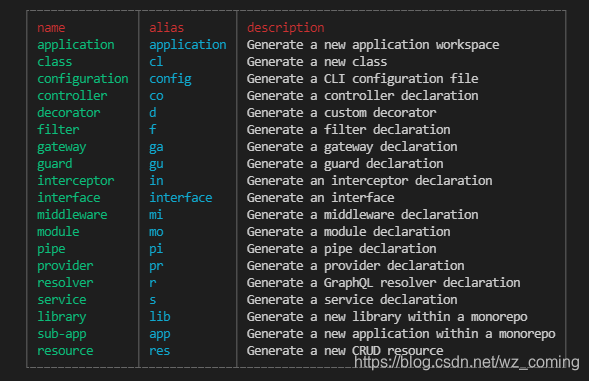Open the blog.csdn.net/wz_coming watermark link
589x381 pixels.
(467, 362)
